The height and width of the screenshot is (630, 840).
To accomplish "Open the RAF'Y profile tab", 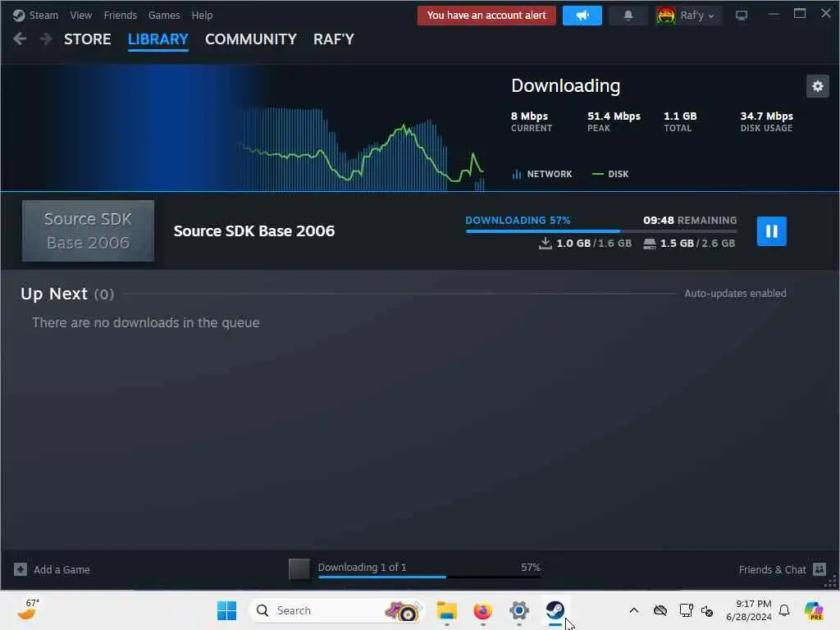I will pyautogui.click(x=334, y=39).
